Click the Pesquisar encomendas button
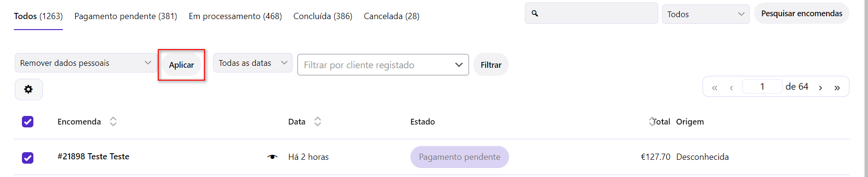868x177 pixels. point(802,13)
